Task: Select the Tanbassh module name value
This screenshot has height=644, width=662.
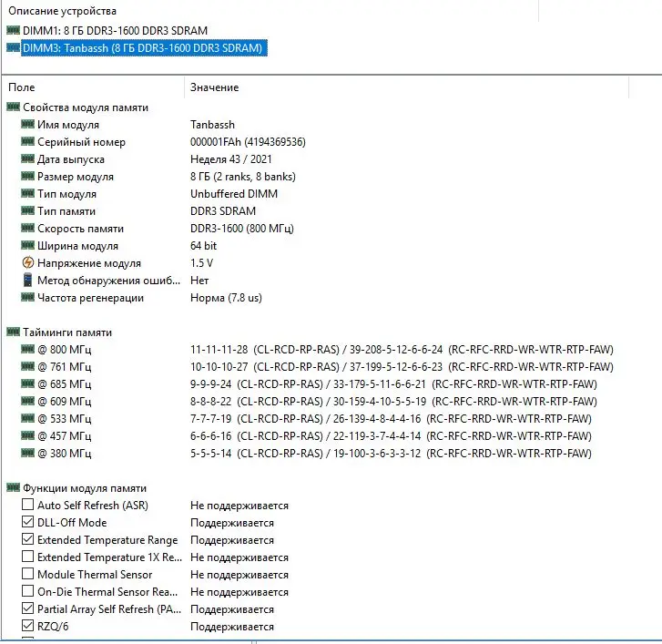Action: (212, 125)
